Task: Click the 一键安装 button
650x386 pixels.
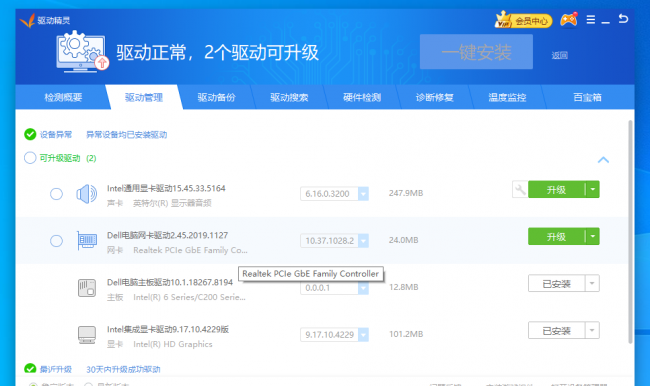Action: (476, 52)
